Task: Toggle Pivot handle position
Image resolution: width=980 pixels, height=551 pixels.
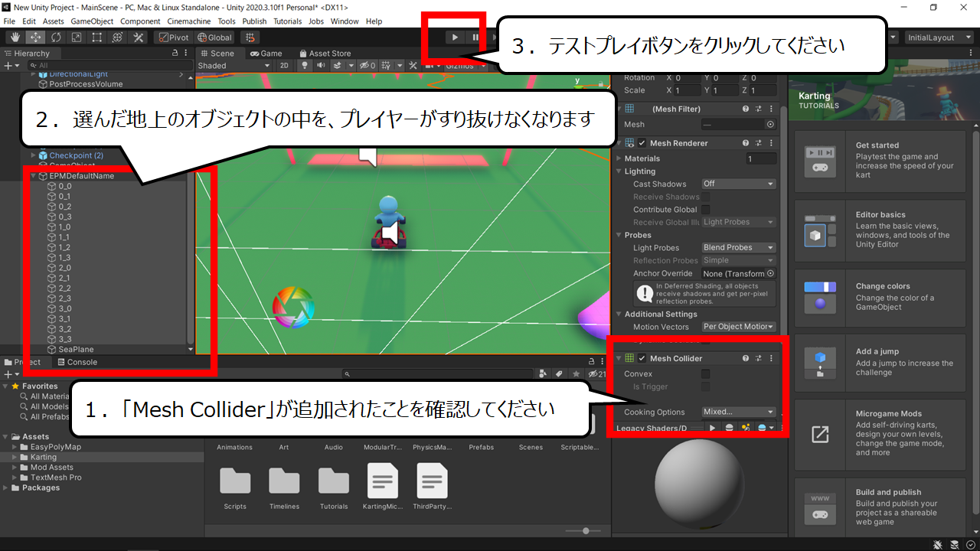Action: 172,37
